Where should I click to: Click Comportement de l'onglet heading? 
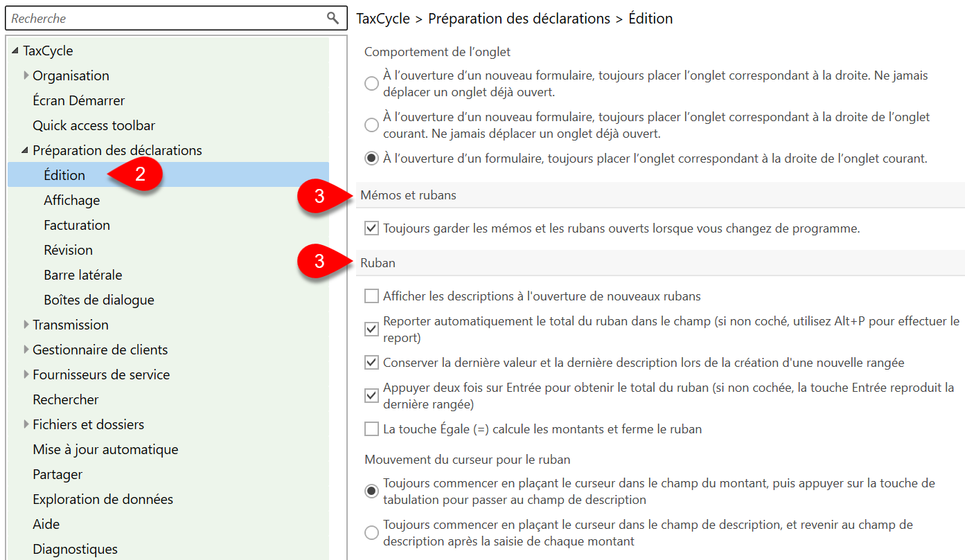(x=437, y=52)
